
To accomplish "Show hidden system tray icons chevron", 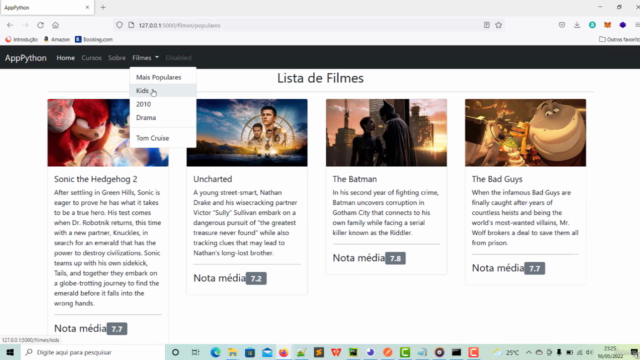I will (529, 352).
